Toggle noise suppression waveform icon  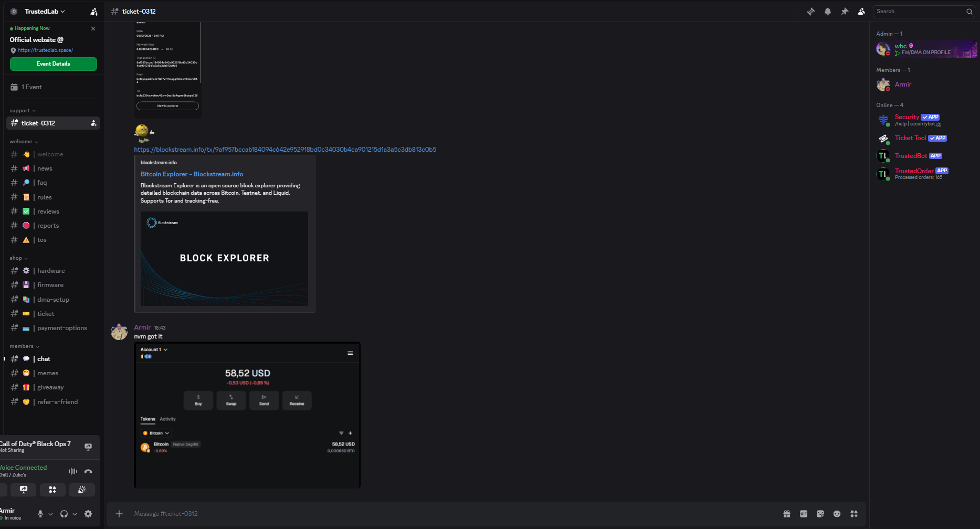click(73, 471)
